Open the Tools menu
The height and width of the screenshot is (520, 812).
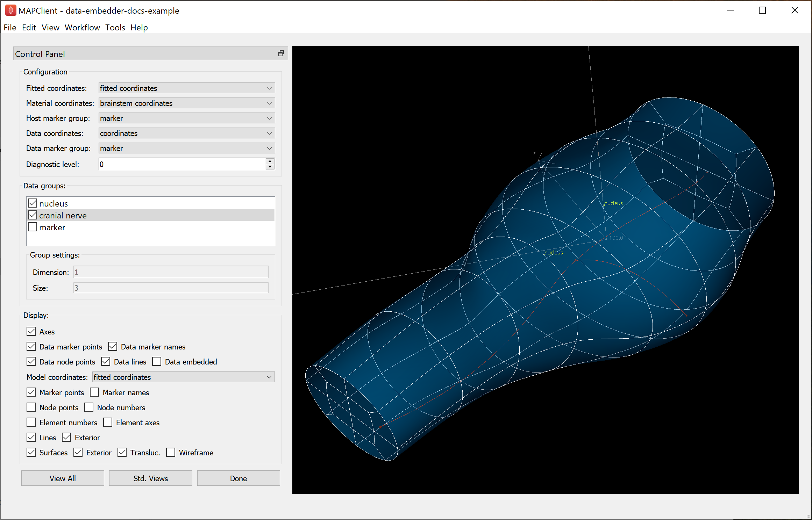[x=115, y=28]
